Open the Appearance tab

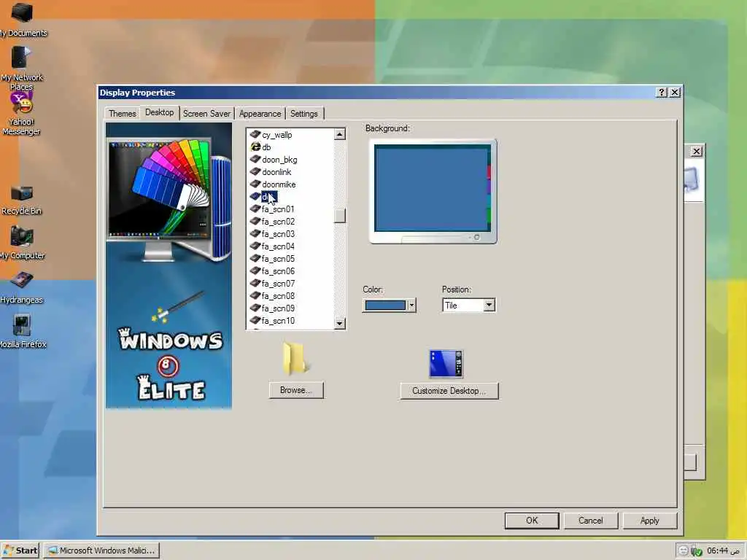click(x=260, y=113)
